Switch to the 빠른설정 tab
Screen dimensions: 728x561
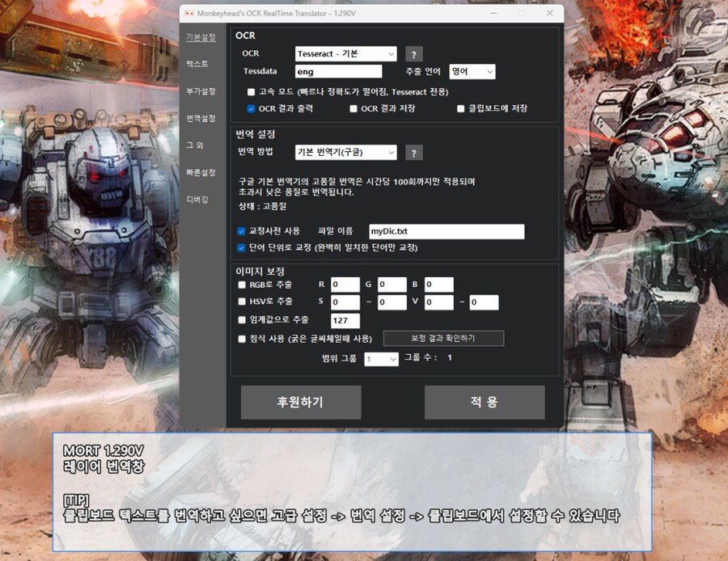click(x=201, y=173)
